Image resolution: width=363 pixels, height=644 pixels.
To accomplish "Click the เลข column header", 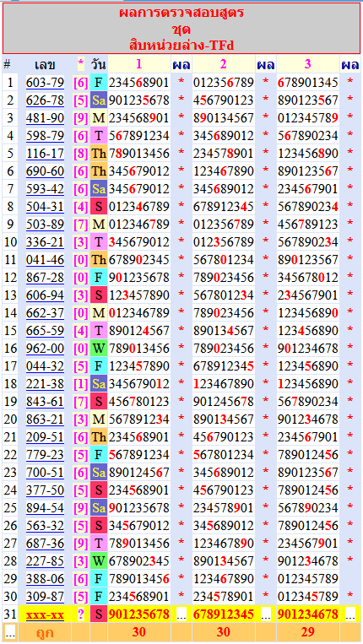I will pos(46,64).
